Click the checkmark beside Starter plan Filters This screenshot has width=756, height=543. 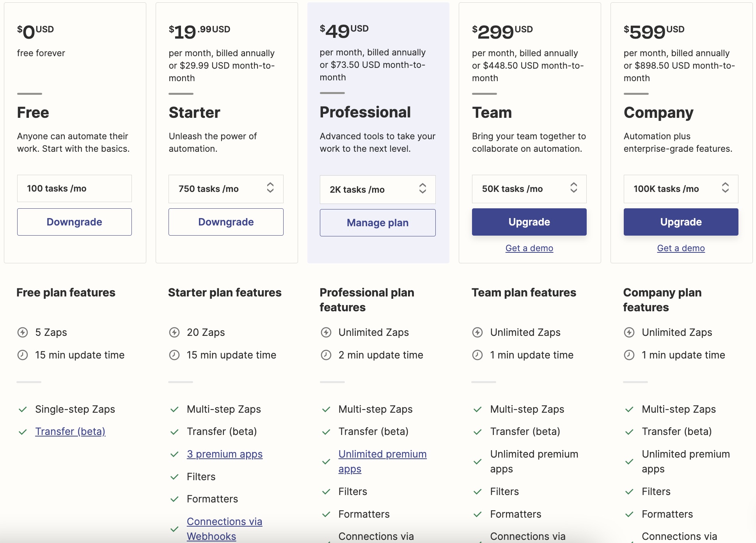pos(174,477)
